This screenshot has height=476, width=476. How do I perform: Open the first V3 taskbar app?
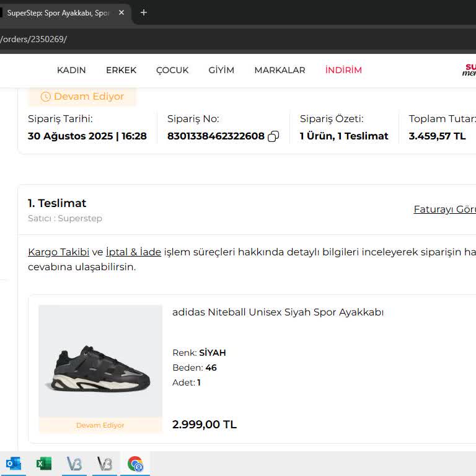tap(74, 464)
